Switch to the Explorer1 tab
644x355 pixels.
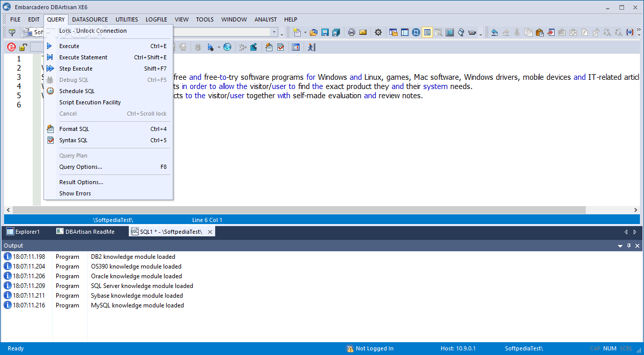[x=23, y=232]
